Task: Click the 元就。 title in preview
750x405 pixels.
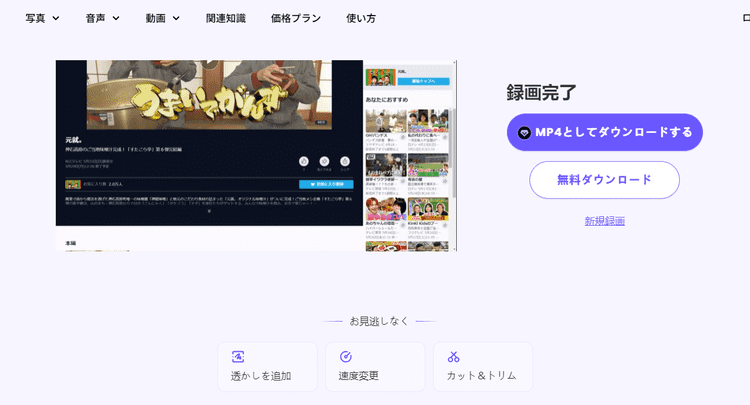Action: [74, 140]
